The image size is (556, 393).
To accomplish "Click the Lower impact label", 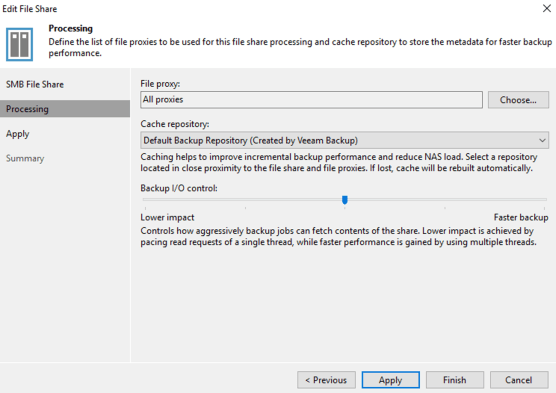I will (x=167, y=217).
